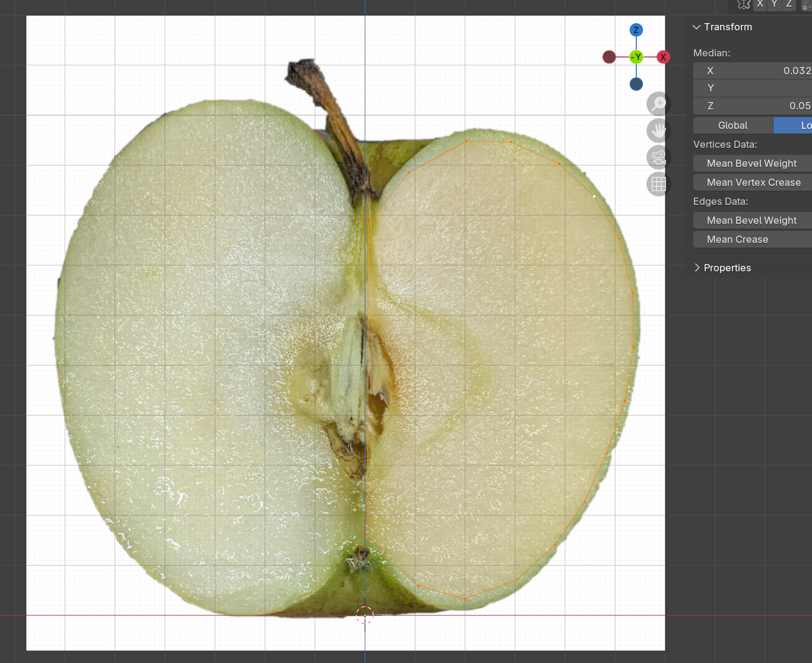
Task: Click the Median Z value field
Action: pos(753,106)
